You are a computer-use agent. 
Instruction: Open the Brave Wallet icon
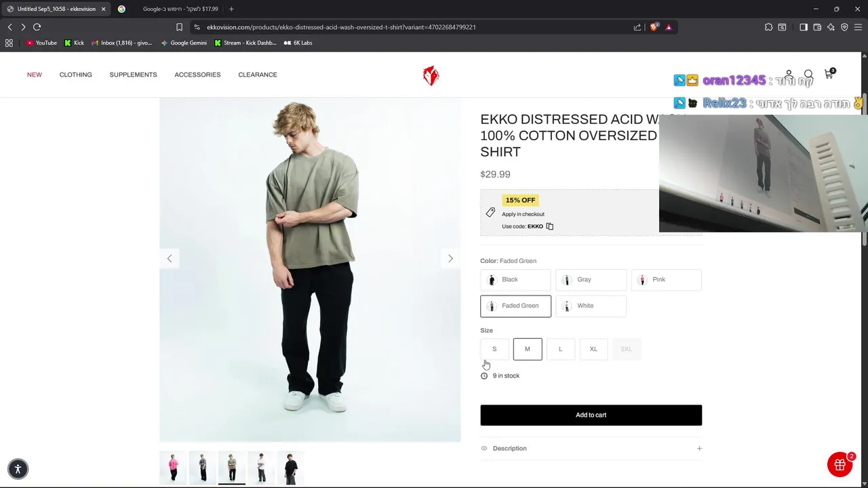[x=817, y=27]
